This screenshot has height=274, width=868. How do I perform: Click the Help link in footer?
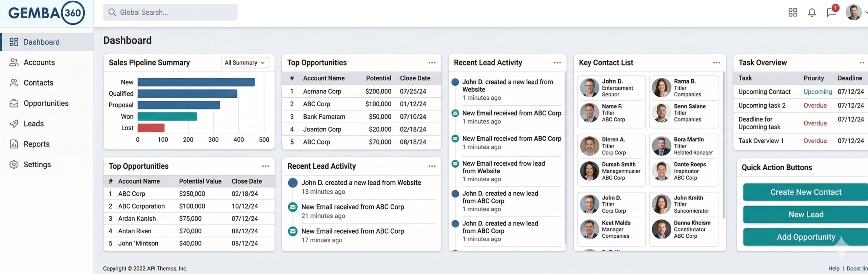pyautogui.click(x=834, y=268)
